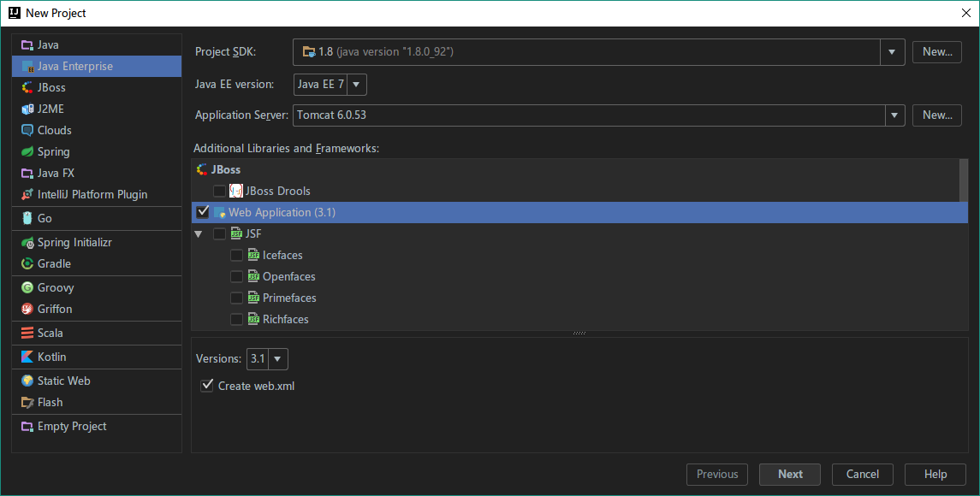The image size is (980, 496).
Task: Tick the JSF checkbox
Action: 219,233
